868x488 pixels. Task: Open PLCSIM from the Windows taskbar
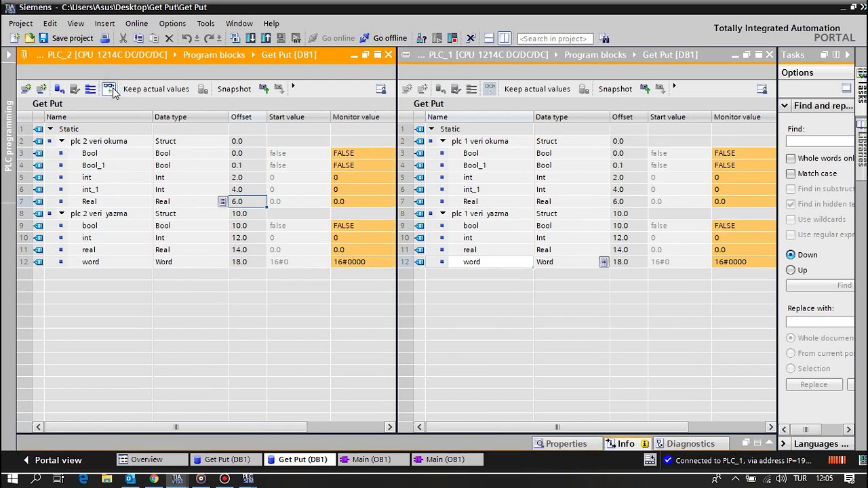click(248, 479)
